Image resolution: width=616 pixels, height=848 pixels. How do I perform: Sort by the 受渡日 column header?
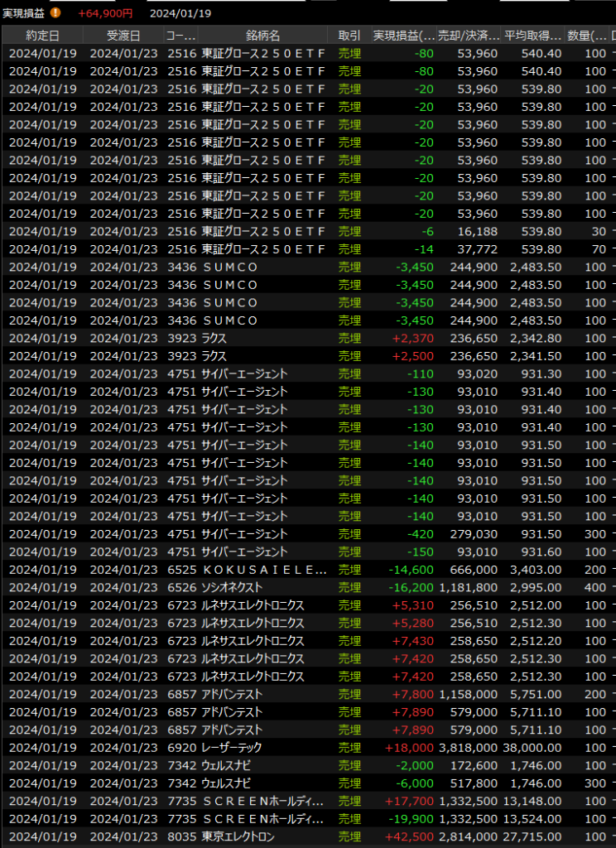[x=123, y=35]
